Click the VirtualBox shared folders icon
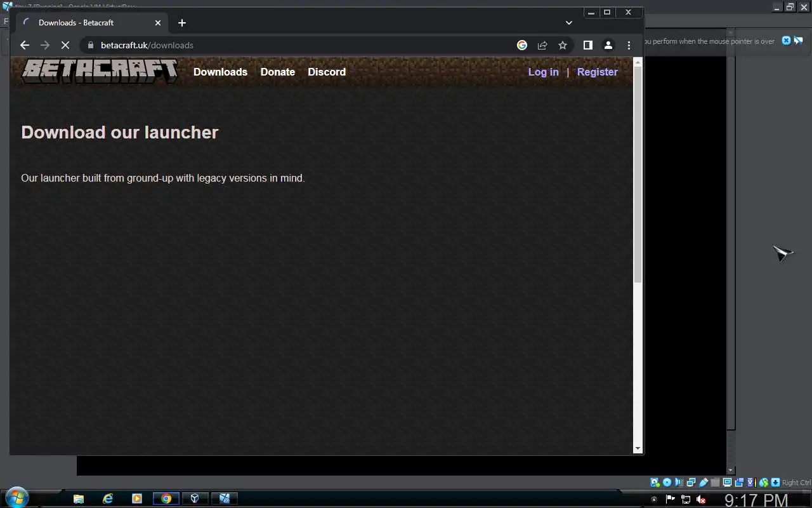This screenshot has height=508, width=812. click(x=716, y=483)
